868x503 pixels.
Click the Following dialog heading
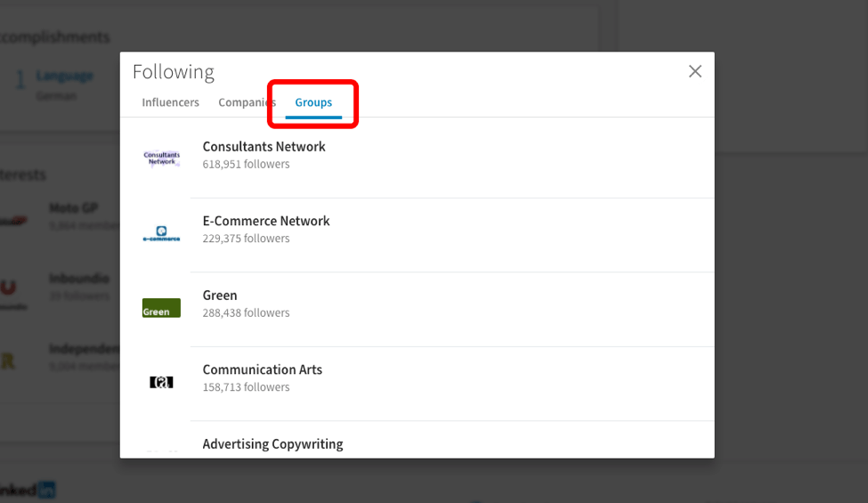[174, 72]
